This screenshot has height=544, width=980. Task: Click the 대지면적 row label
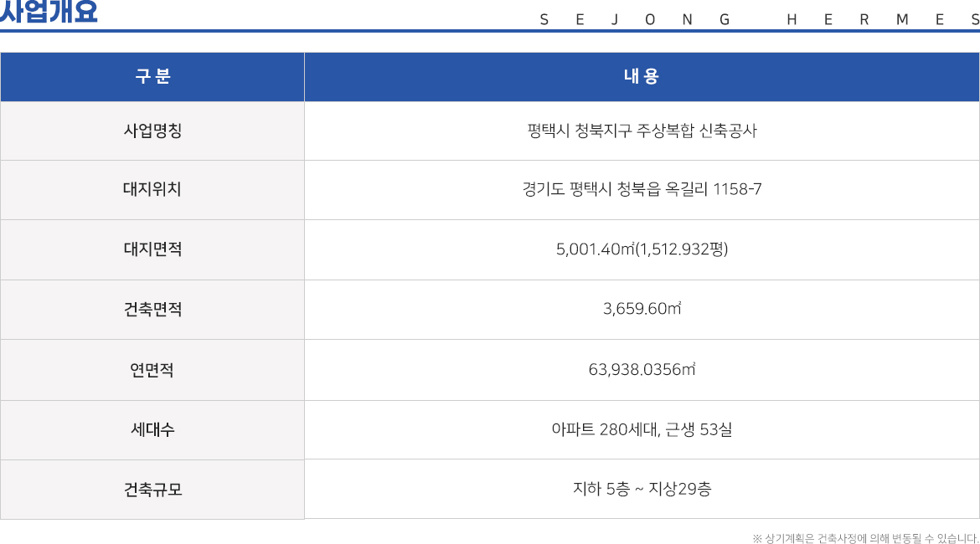pyautogui.click(x=152, y=249)
